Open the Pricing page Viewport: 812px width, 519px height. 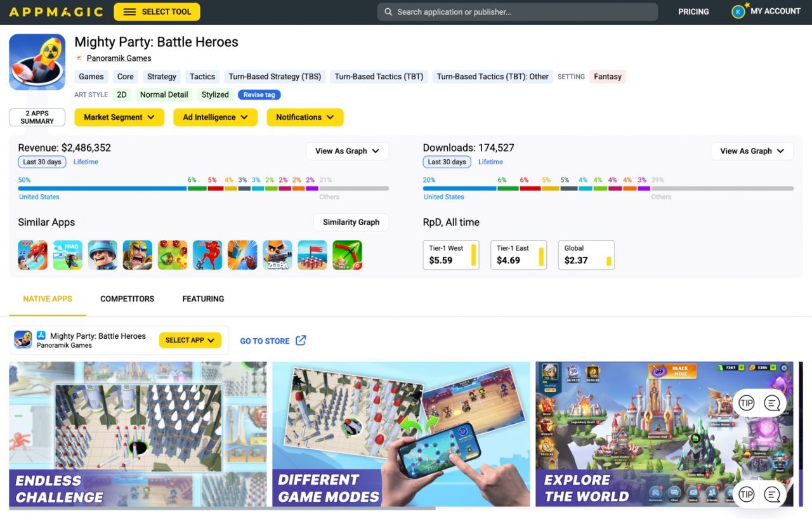(x=693, y=11)
